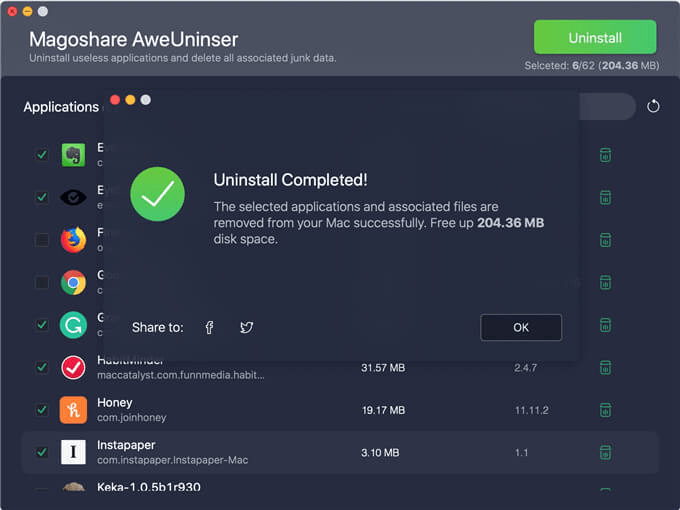
Task: Confirm the dialog with OK
Action: click(521, 327)
